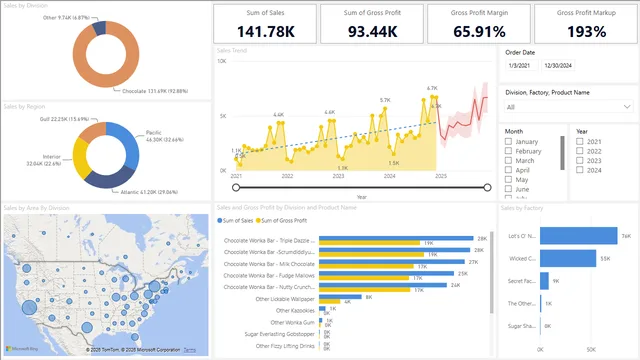Tick the February month checkbox
This screenshot has width=640, height=360.
pos(508,151)
